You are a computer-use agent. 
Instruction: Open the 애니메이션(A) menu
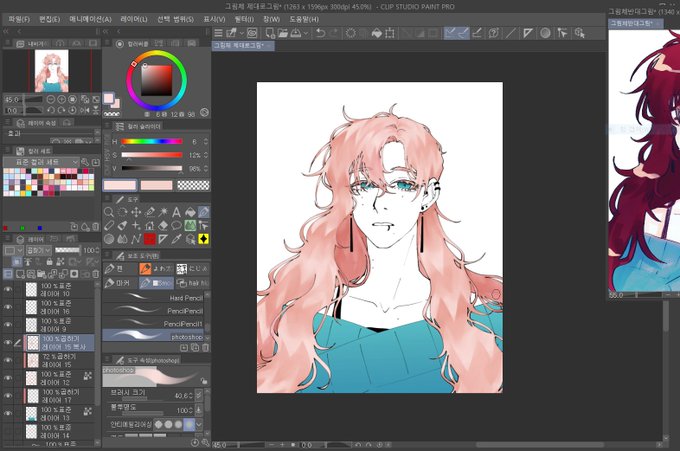(x=90, y=20)
